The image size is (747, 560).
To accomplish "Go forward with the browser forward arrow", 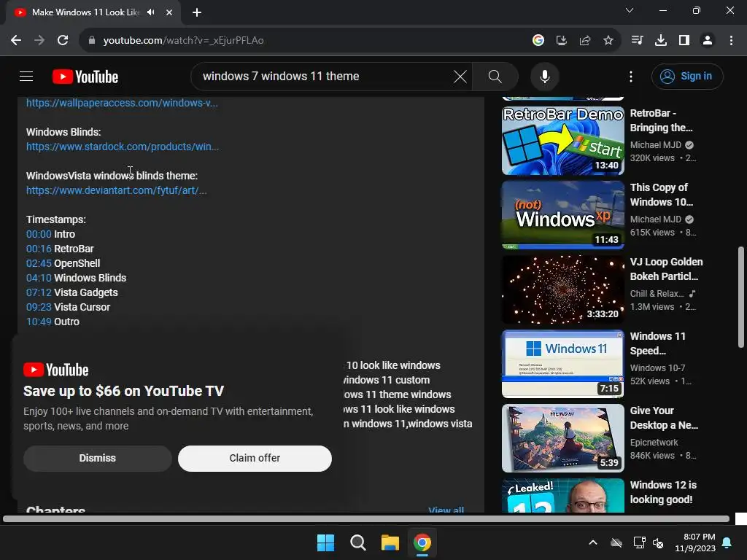I will [39, 41].
